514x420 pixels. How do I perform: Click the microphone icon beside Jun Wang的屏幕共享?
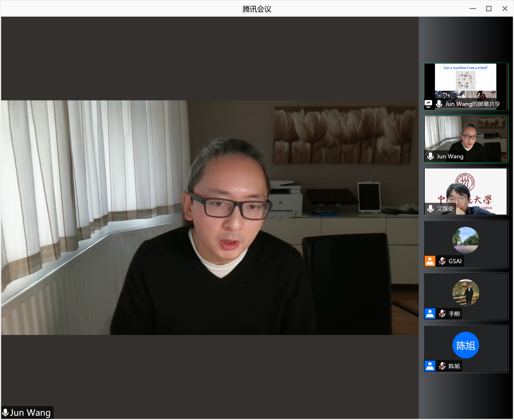pyautogui.click(x=439, y=104)
